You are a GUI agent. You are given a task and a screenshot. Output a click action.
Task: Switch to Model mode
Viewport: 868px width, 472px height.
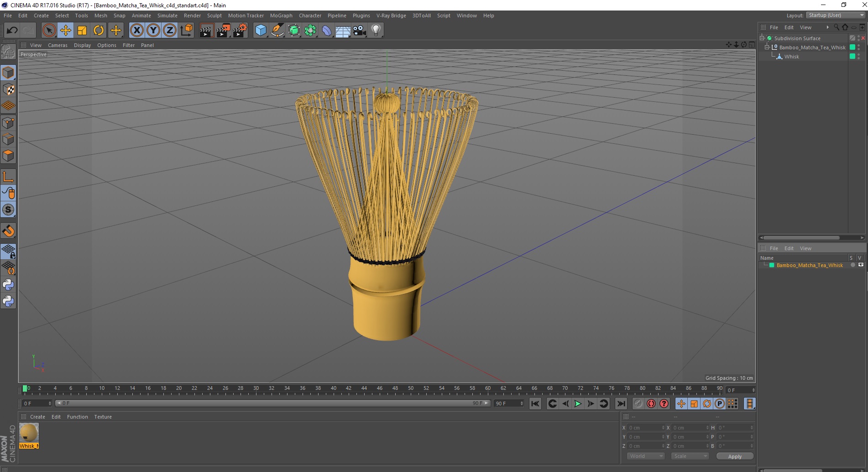coord(8,73)
